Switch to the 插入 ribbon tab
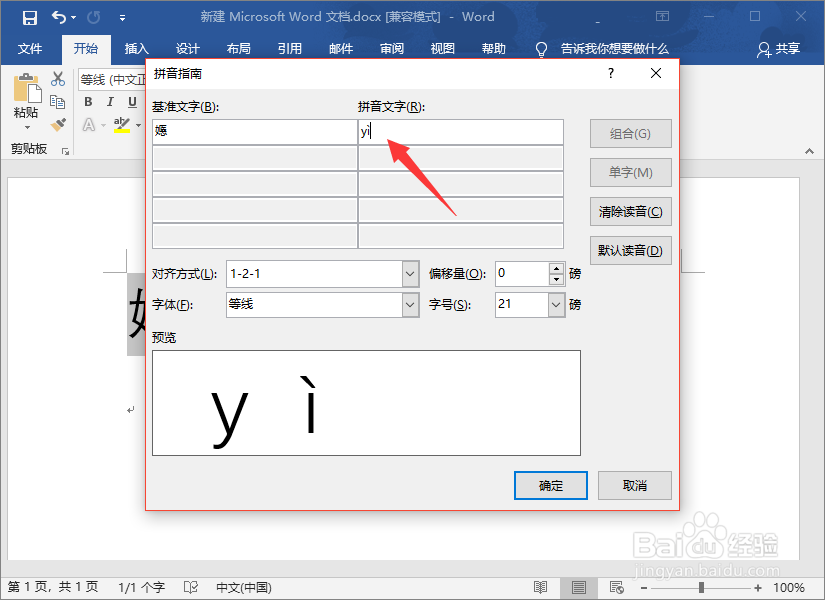Screen dimensions: 825x600 coord(136,48)
